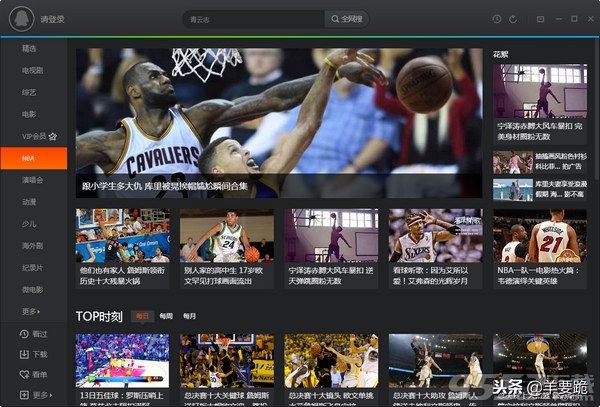Viewport: 600px width, 407px height.
Task: Open the 13日五佳球 thumbnail
Action: (x=122, y=360)
